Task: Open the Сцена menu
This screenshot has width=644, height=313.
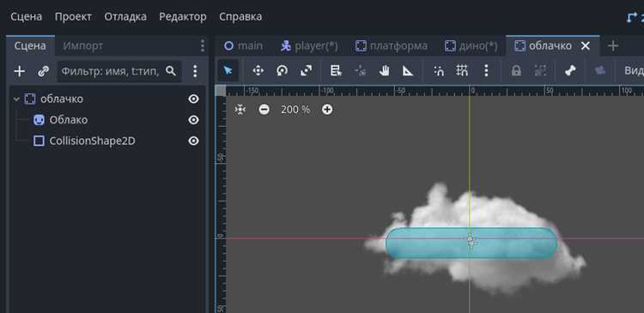Action: click(x=26, y=17)
